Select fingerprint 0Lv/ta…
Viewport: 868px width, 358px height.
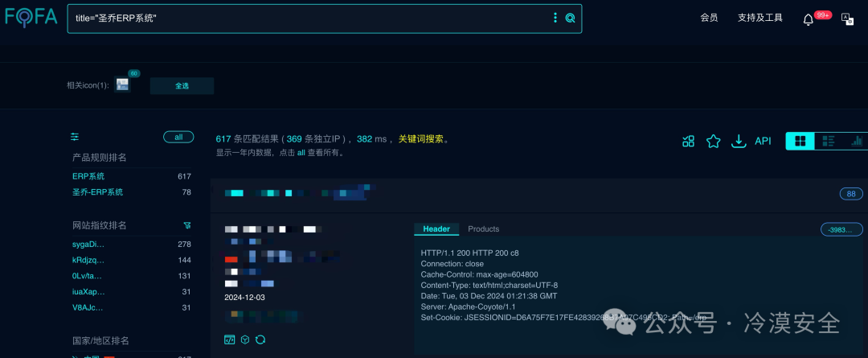pyautogui.click(x=88, y=276)
